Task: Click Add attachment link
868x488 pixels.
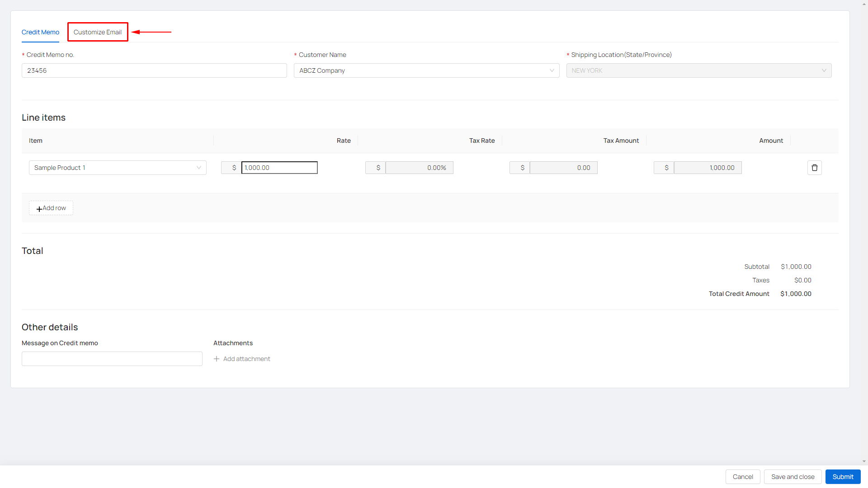Action: point(246,359)
